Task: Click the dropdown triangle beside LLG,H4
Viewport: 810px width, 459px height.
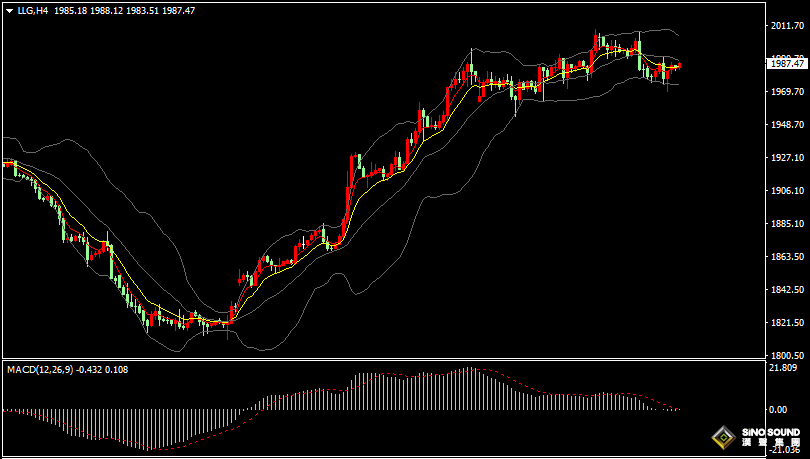Action: 9,10
